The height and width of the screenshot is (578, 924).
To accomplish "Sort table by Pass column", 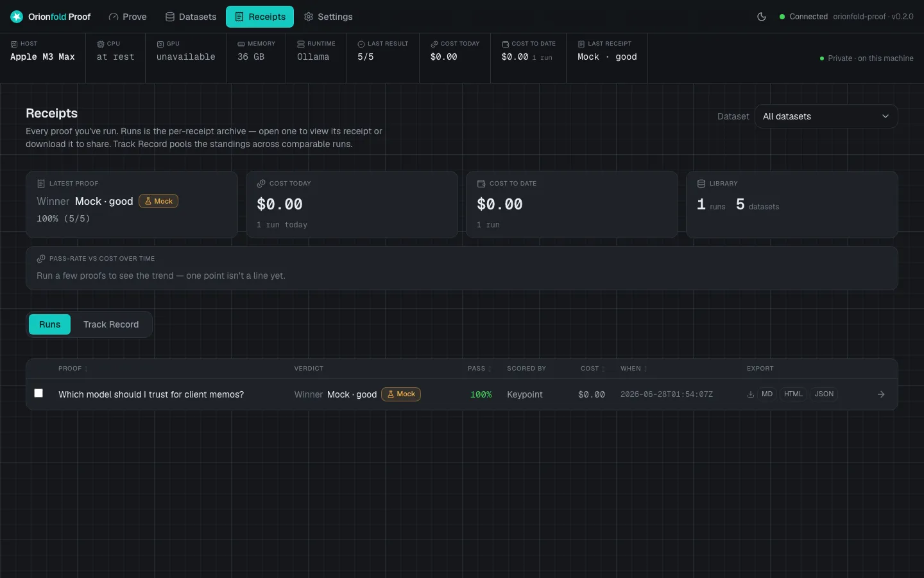I will [479, 369].
